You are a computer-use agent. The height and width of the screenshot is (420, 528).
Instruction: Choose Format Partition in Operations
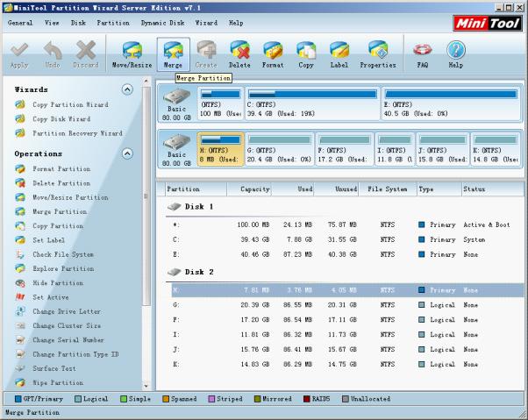click(x=53, y=169)
